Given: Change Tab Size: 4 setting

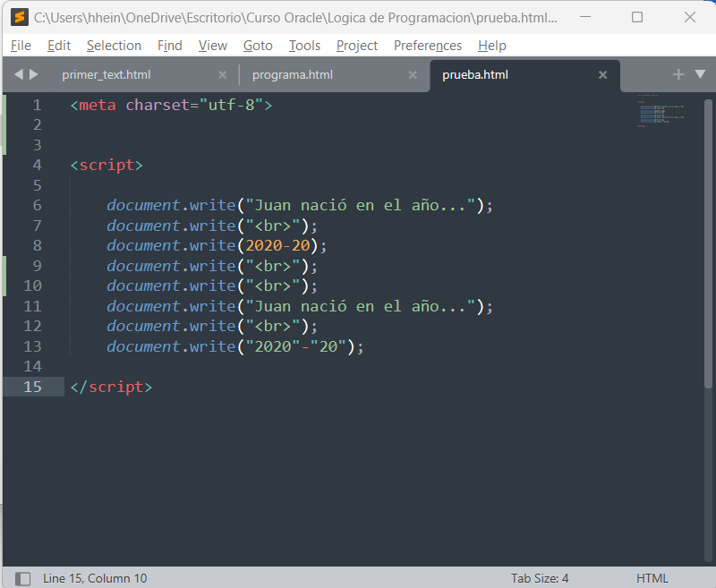Looking at the screenshot, I should tap(540, 578).
